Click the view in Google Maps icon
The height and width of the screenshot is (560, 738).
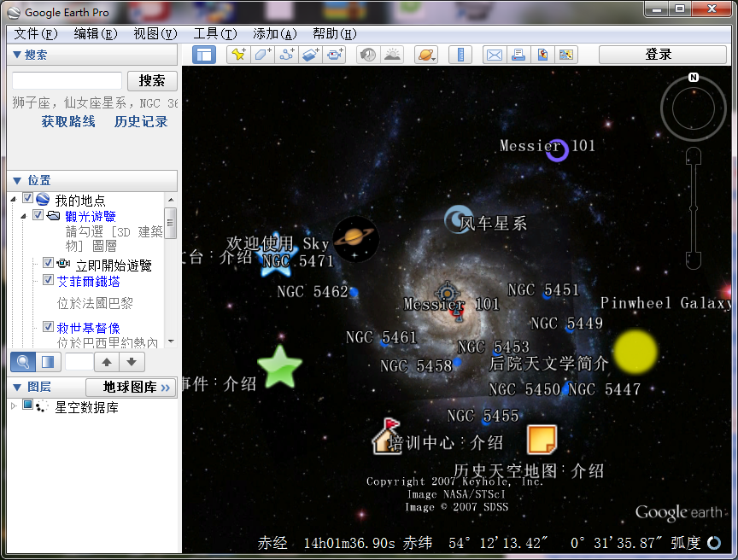pos(542,55)
